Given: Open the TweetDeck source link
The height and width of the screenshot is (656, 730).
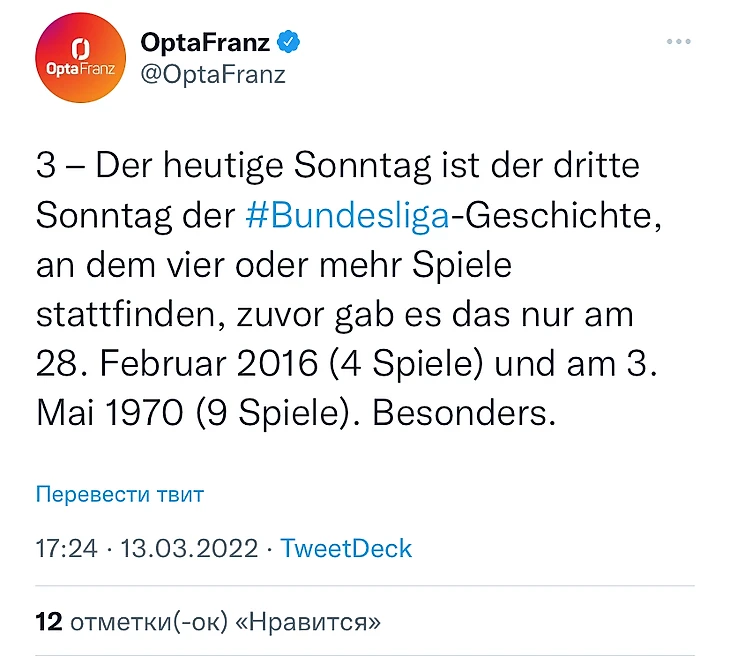Looking at the screenshot, I should 346,548.
